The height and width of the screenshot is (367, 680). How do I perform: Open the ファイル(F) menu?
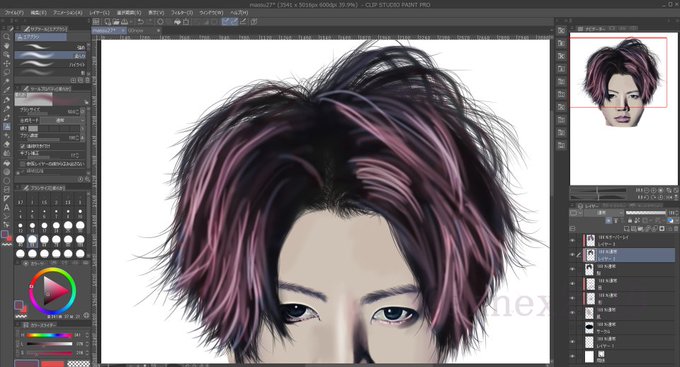(x=14, y=13)
